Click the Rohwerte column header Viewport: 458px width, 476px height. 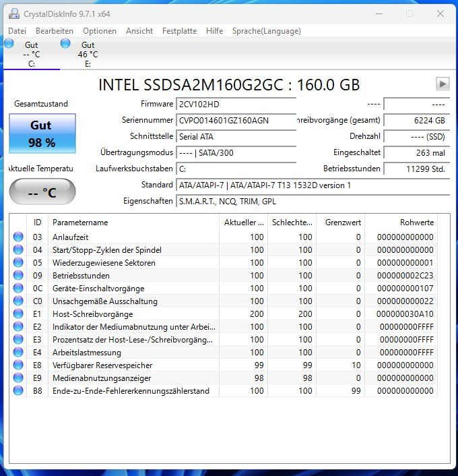(401, 222)
